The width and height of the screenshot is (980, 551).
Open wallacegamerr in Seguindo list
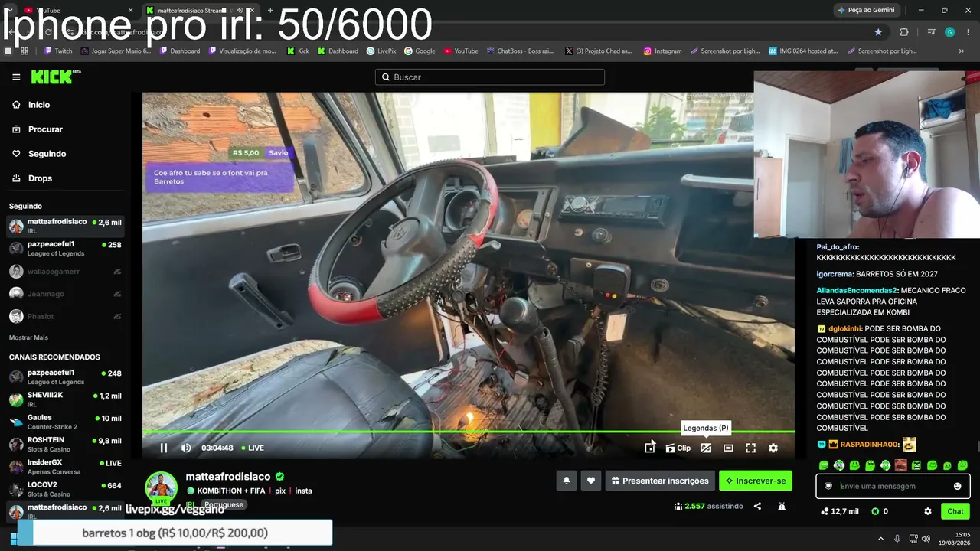[x=65, y=271]
